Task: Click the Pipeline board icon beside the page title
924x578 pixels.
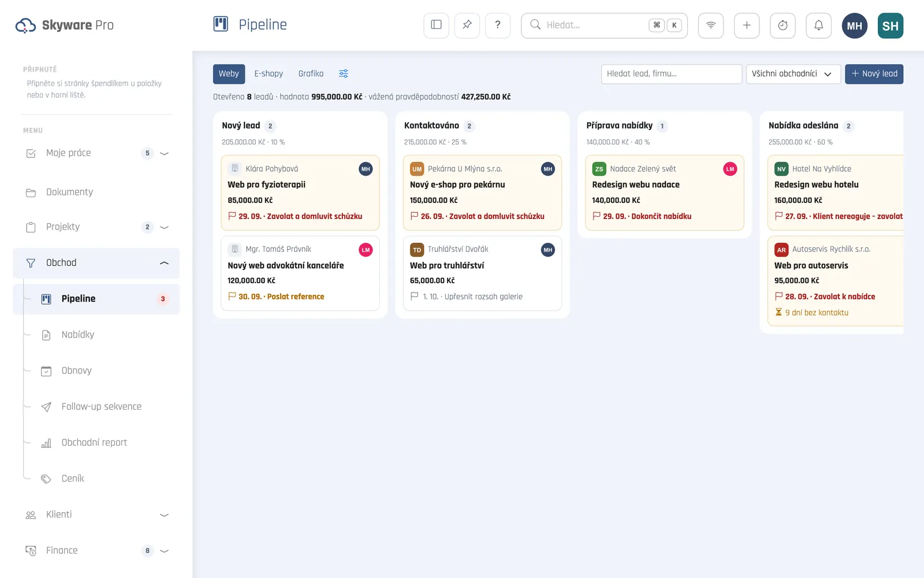Action: (x=221, y=24)
